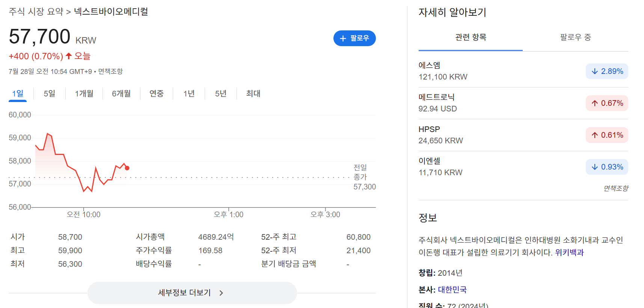Image resolution: width=644 pixels, height=308 pixels.
Task: Open 메드트로닉 related stock entry
Action: (523, 103)
